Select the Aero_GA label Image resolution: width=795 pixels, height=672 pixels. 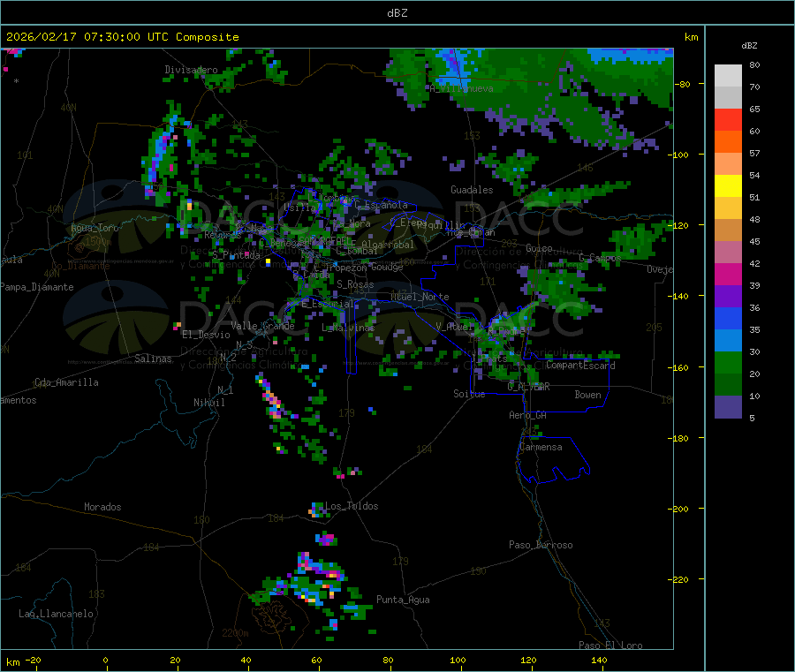click(x=528, y=416)
